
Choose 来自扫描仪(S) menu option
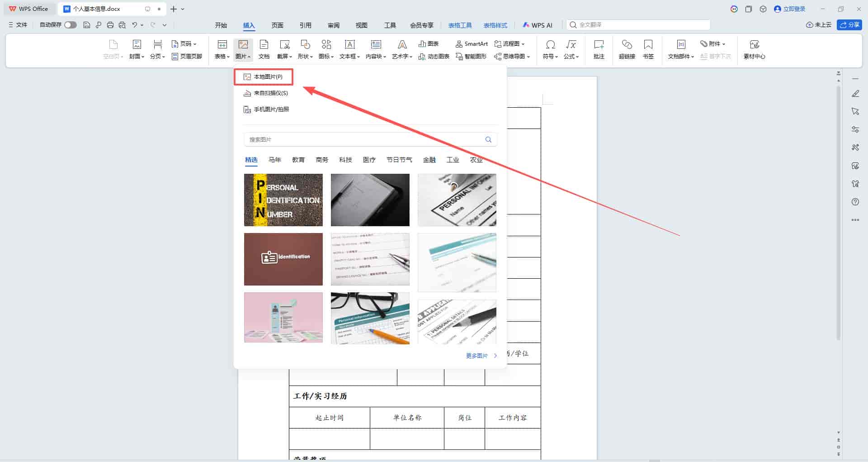266,93
